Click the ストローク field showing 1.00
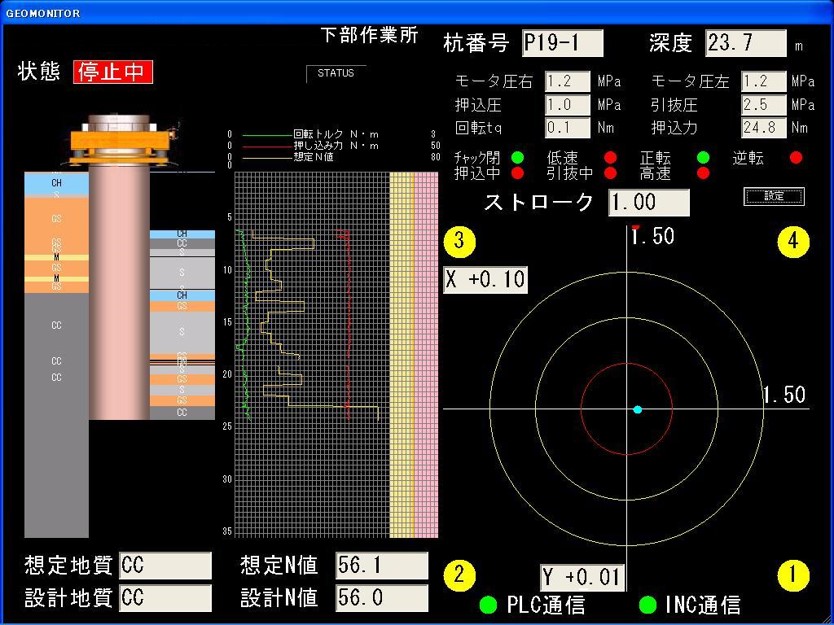This screenshot has height=625, width=834. point(649,202)
